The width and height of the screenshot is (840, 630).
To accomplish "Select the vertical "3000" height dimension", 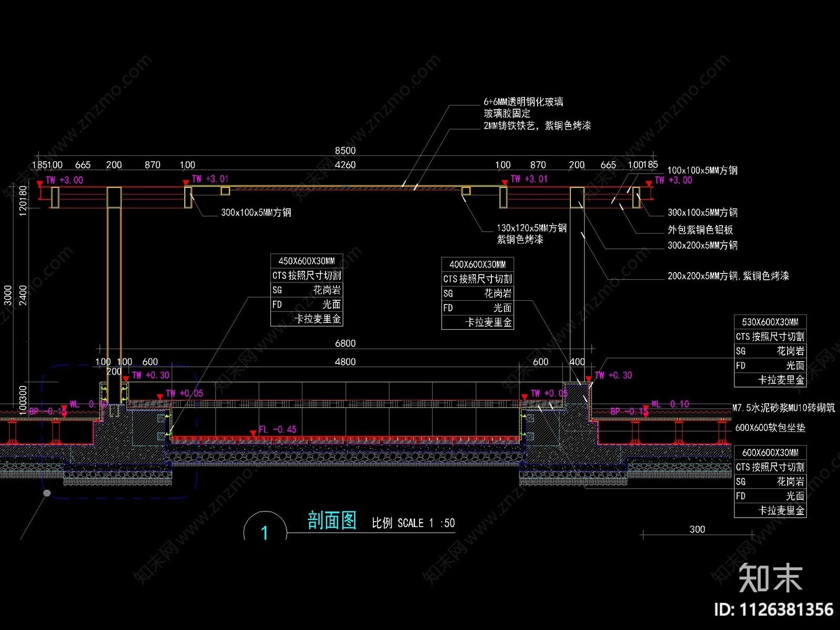I will pyautogui.click(x=8, y=295).
